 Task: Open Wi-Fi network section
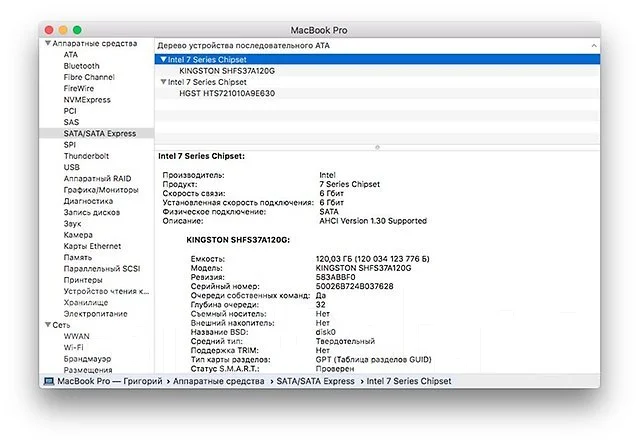pyautogui.click(x=73, y=347)
